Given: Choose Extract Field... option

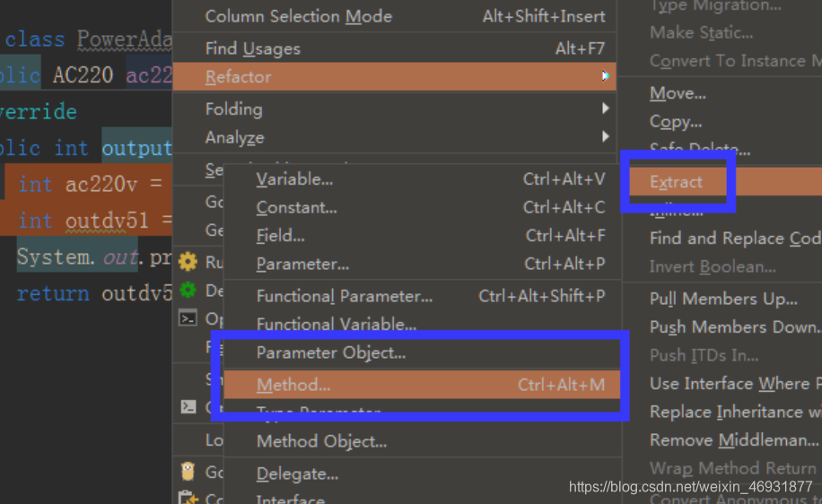Looking at the screenshot, I should click(423, 236).
